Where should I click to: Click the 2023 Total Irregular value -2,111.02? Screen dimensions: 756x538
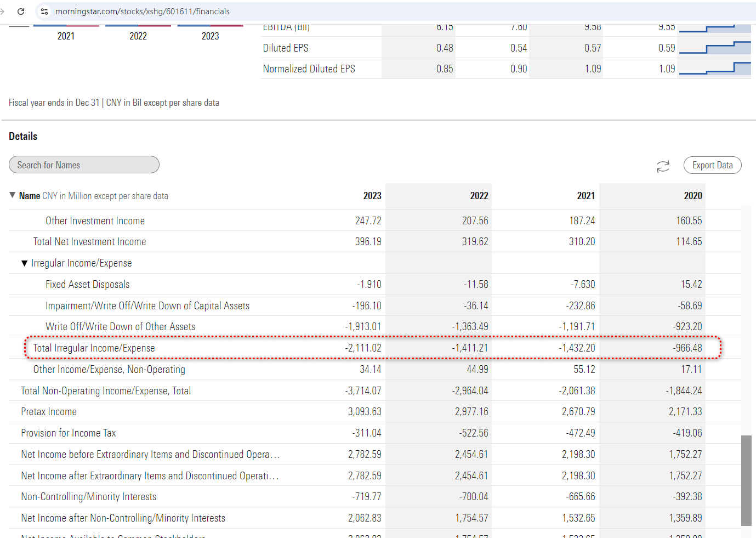point(363,348)
